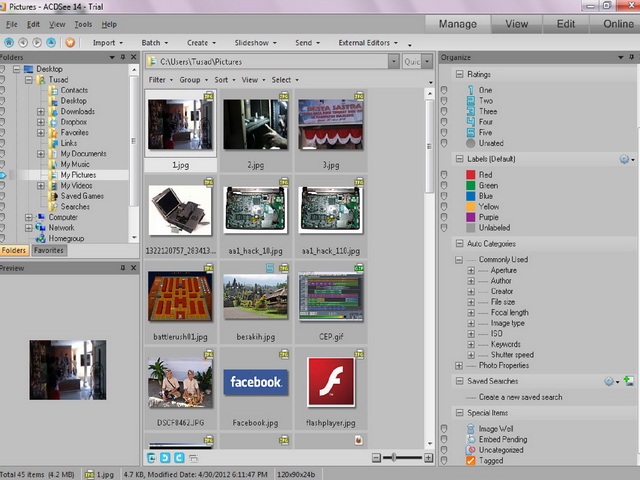Click the Rating One icon
The width and height of the screenshot is (640, 480).
[470, 90]
